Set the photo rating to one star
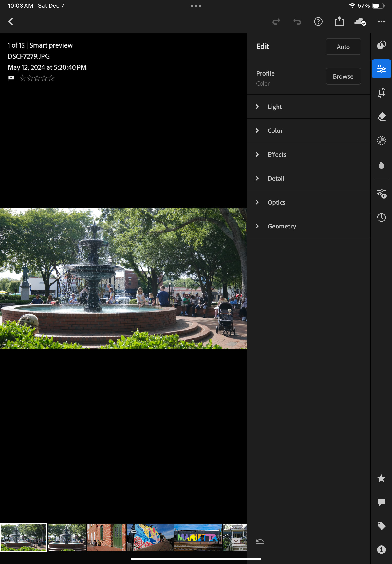 pos(22,78)
